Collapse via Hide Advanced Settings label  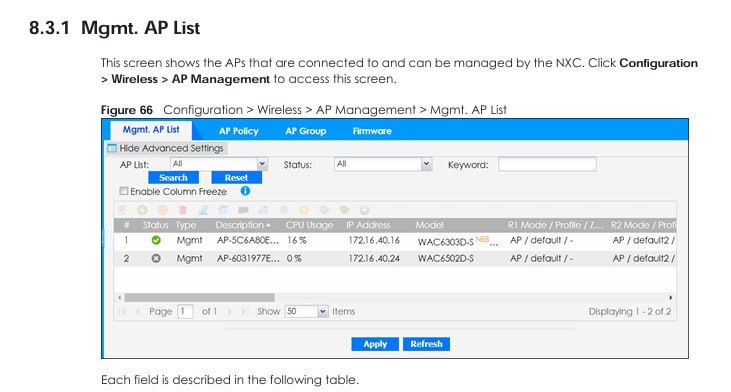pos(171,148)
